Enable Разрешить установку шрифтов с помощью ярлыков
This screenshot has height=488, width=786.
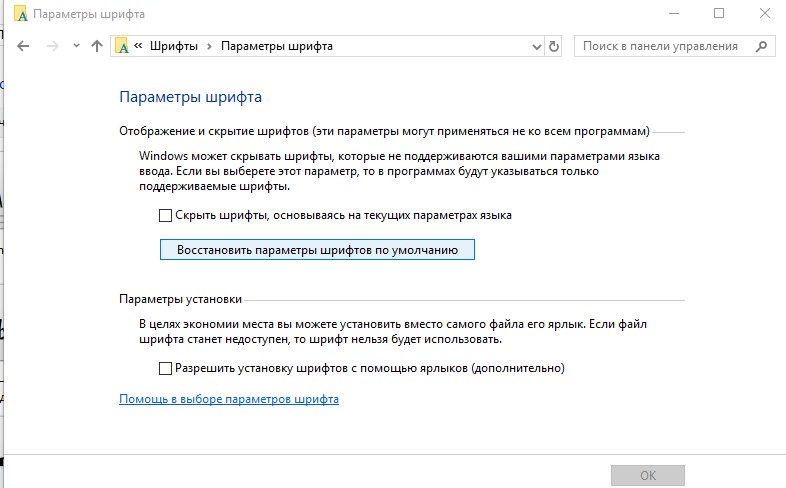tap(165, 368)
